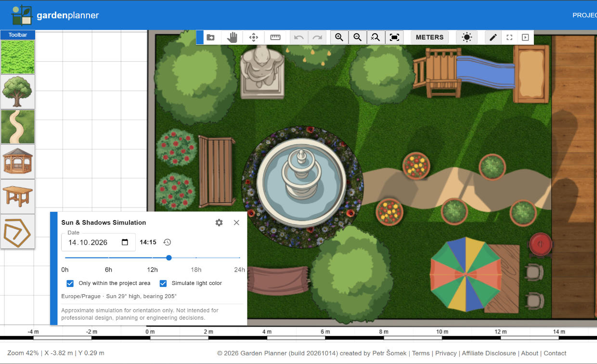The height and width of the screenshot is (364, 597).
Task: Zoom out with the minus magnifier
Action: click(358, 38)
